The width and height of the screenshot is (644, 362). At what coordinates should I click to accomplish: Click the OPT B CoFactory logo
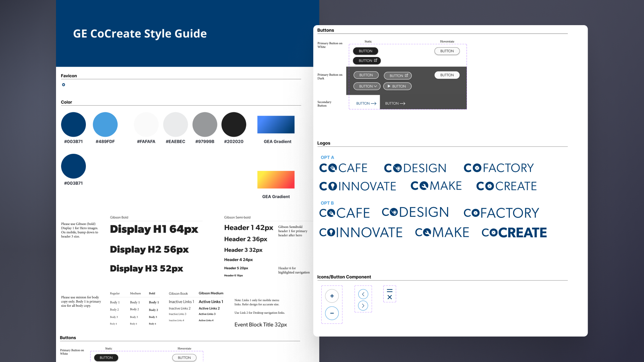501,213
